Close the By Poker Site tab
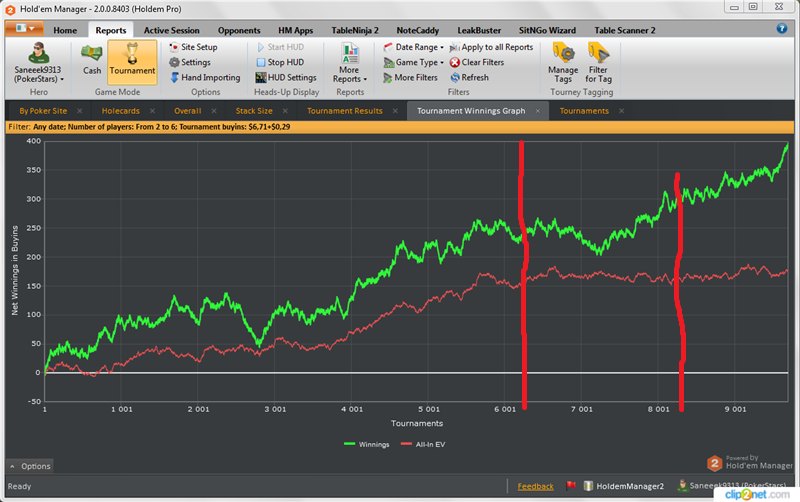 [80, 111]
